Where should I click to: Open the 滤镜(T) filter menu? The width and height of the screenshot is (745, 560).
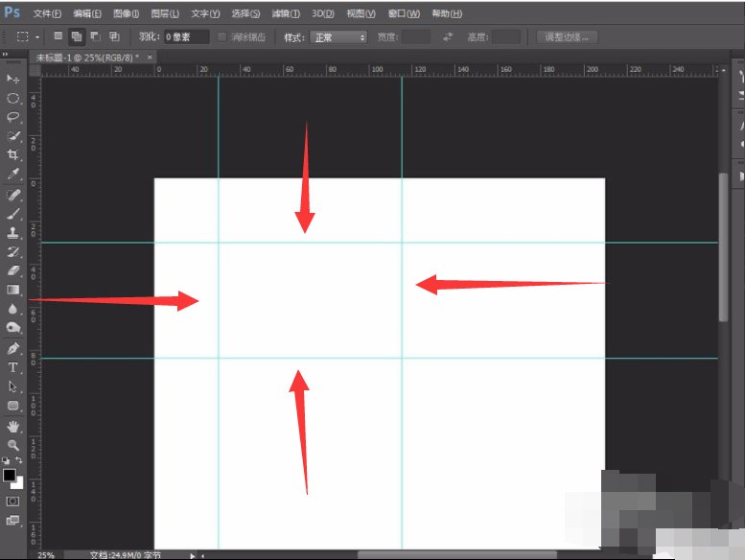pos(286,13)
